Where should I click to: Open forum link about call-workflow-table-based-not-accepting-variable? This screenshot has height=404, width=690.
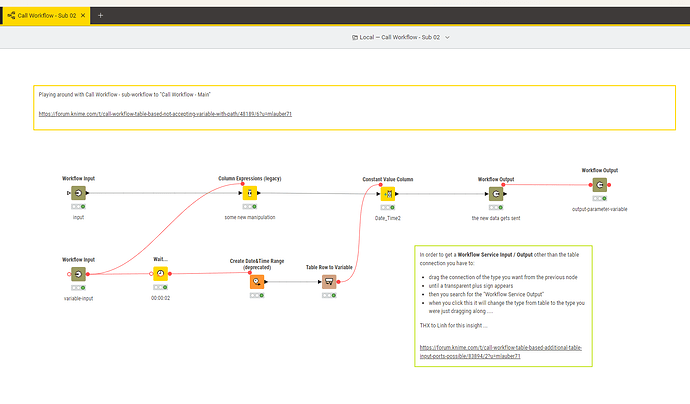tap(165, 114)
